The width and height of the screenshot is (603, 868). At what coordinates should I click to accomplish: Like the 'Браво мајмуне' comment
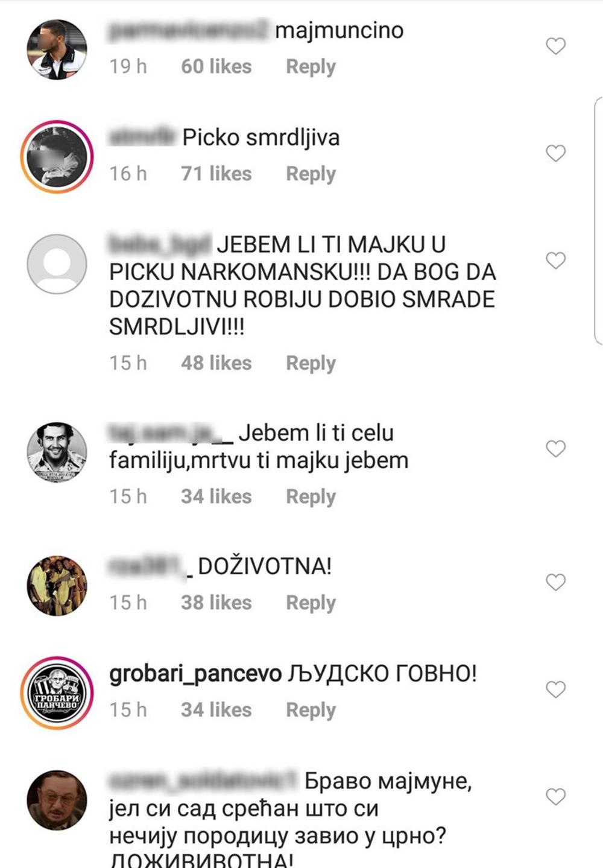555,796
